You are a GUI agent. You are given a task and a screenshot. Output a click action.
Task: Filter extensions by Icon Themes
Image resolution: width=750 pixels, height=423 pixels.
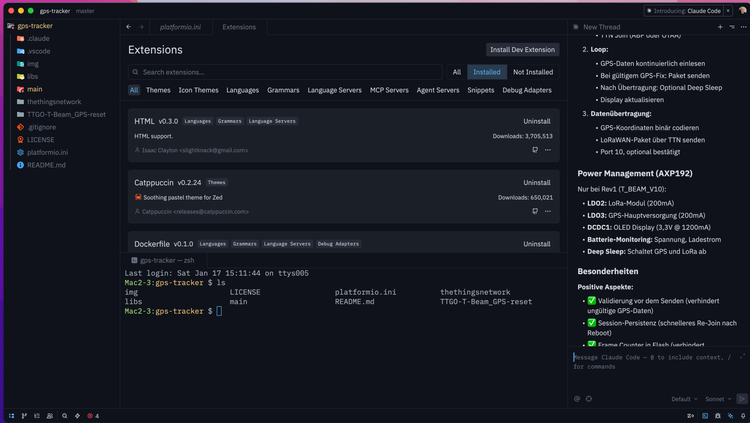(x=199, y=90)
